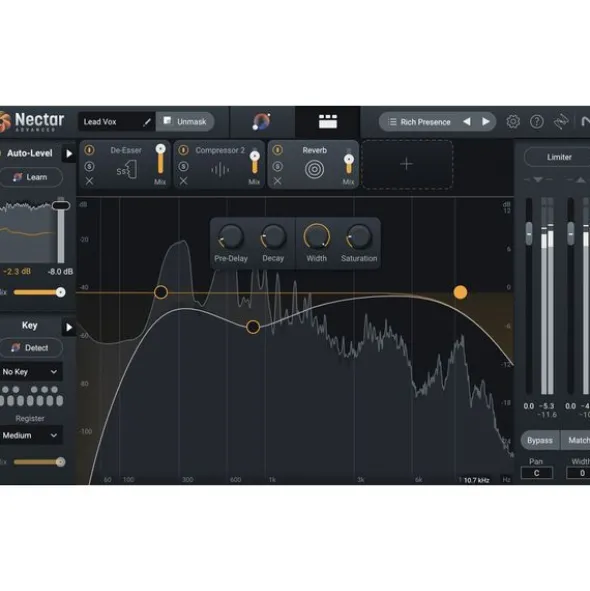Open the No Key dropdown
This screenshot has width=590, height=591.
pos(31,372)
